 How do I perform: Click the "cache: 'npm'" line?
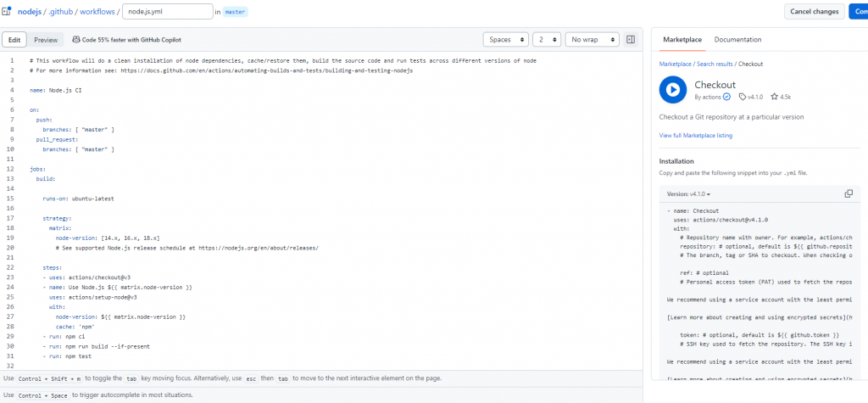point(75,327)
